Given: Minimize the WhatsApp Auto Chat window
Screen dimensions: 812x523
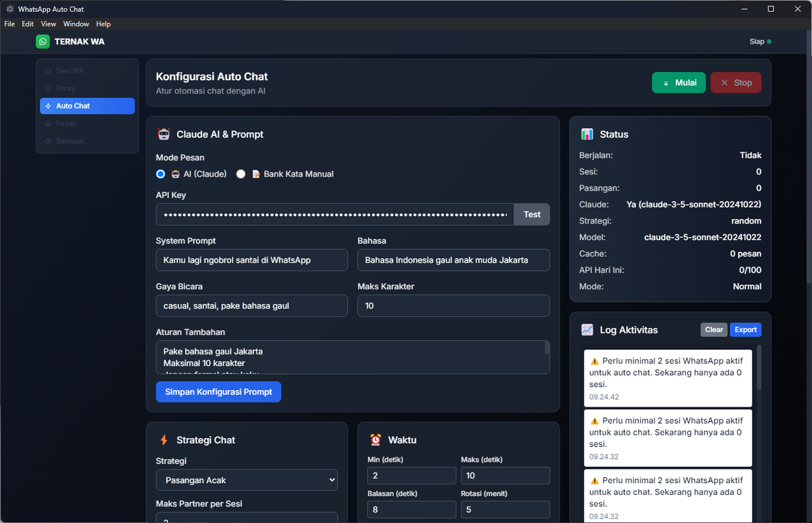Looking at the screenshot, I should [745, 9].
